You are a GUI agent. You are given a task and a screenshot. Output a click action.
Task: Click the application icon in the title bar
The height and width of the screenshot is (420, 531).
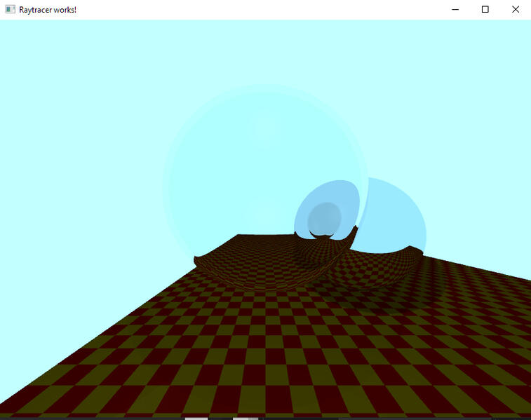point(10,10)
